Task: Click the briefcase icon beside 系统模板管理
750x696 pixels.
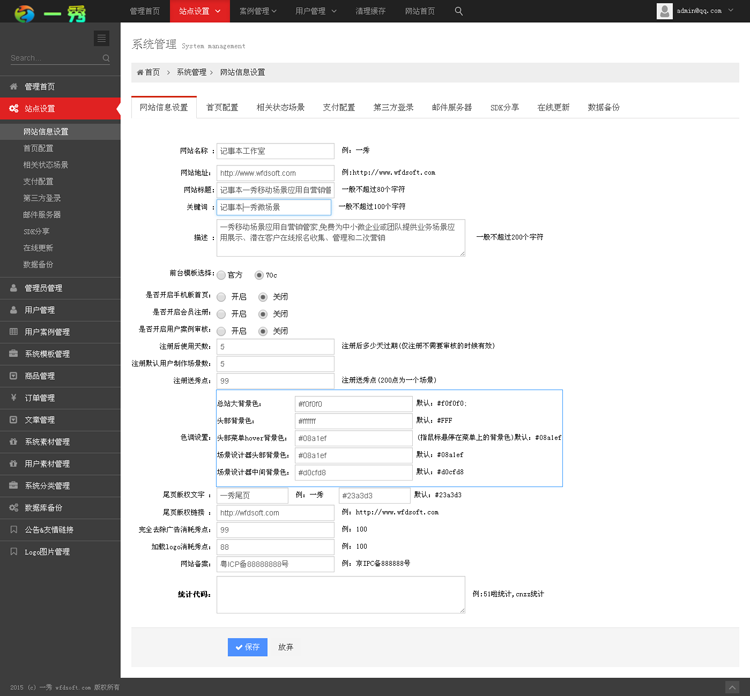Action: pos(13,354)
